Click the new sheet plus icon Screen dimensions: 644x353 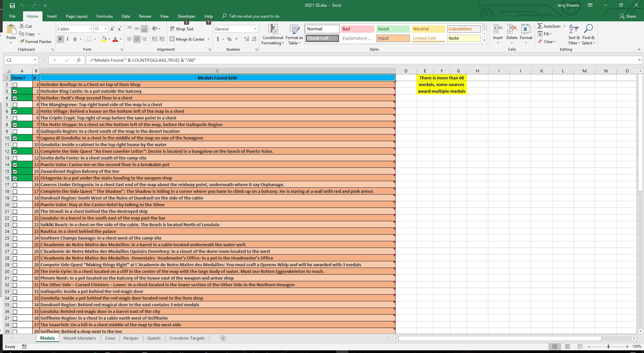coord(223,338)
